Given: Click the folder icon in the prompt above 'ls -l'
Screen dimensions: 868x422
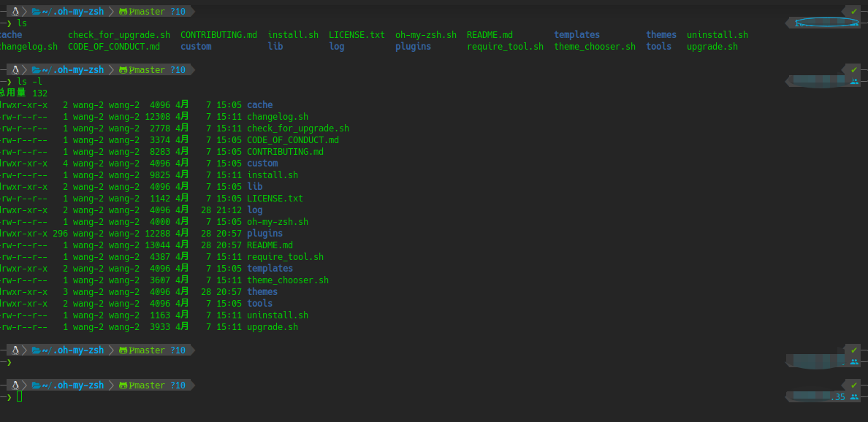Looking at the screenshot, I should [37, 69].
